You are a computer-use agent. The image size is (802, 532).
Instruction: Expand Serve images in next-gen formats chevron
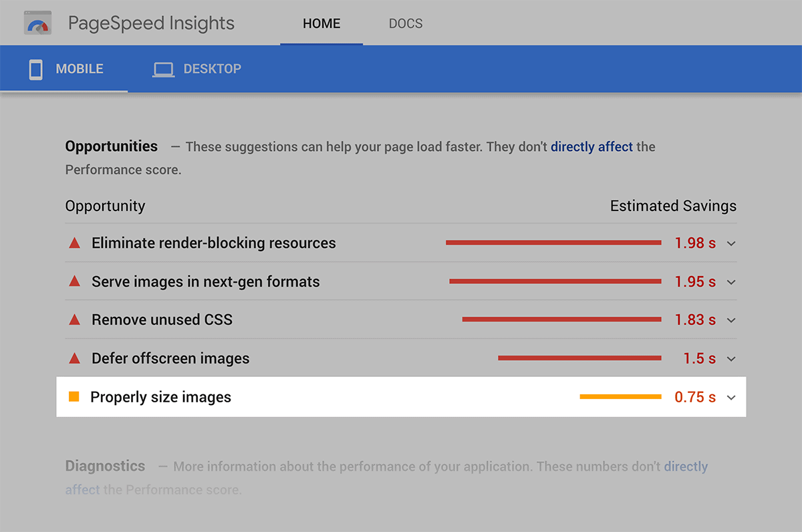[731, 283]
